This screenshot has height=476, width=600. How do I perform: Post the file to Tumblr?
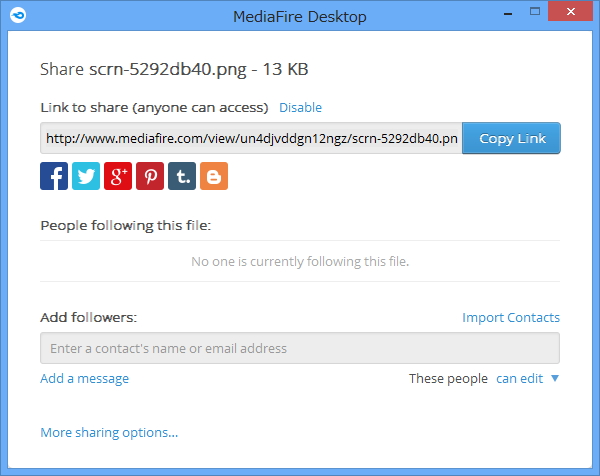pos(182,177)
